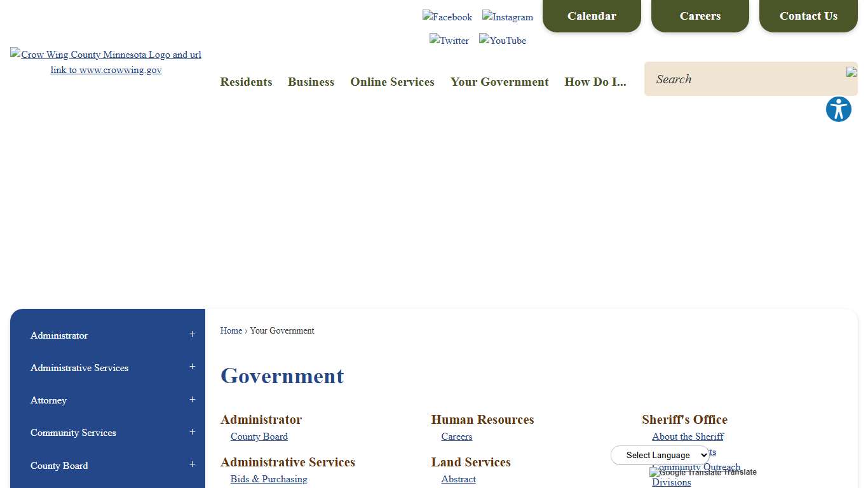
Task: Click Home in the breadcrumb trail
Action: click(231, 330)
